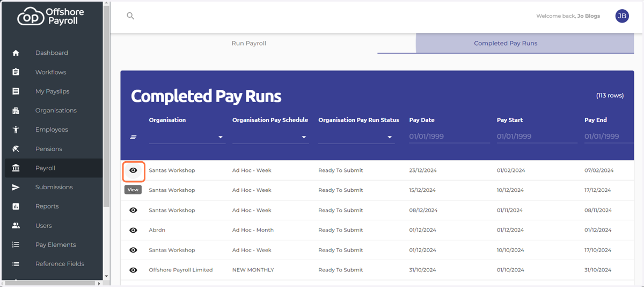Screen dimensions: 644x287
Task: Click the Dashboard home icon
Action: (16, 53)
